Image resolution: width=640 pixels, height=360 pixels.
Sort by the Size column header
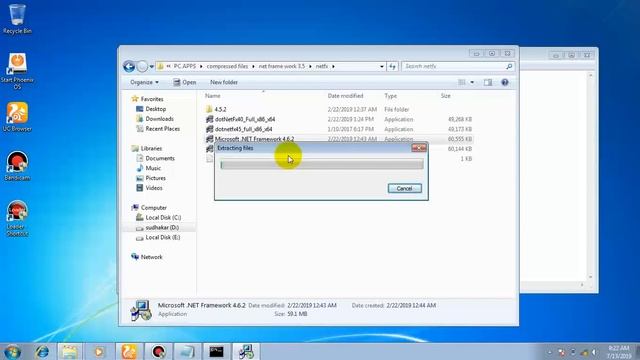click(x=446, y=96)
